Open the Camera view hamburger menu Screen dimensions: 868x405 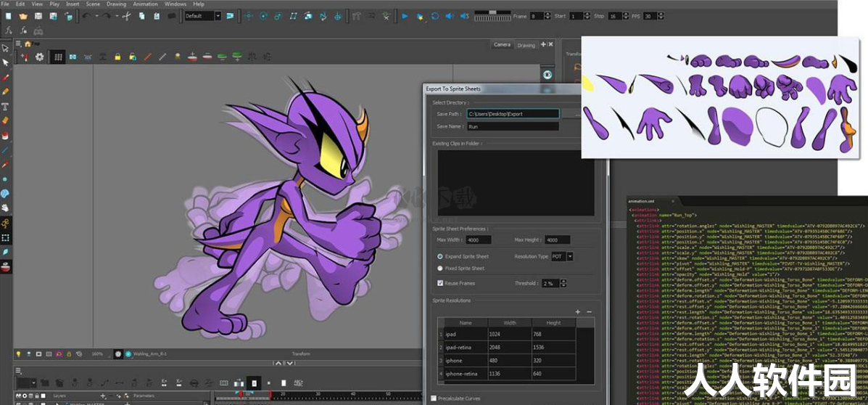[18, 44]
